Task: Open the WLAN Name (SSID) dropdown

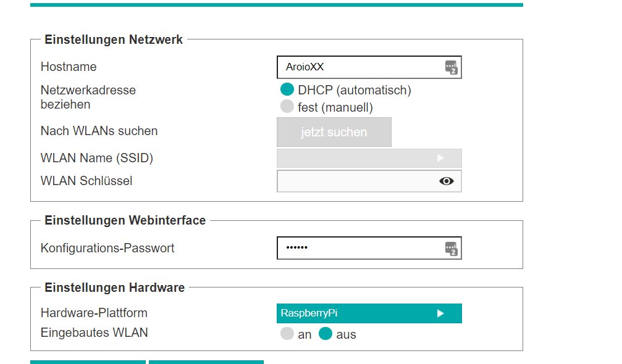Action: tap(369, 158)
